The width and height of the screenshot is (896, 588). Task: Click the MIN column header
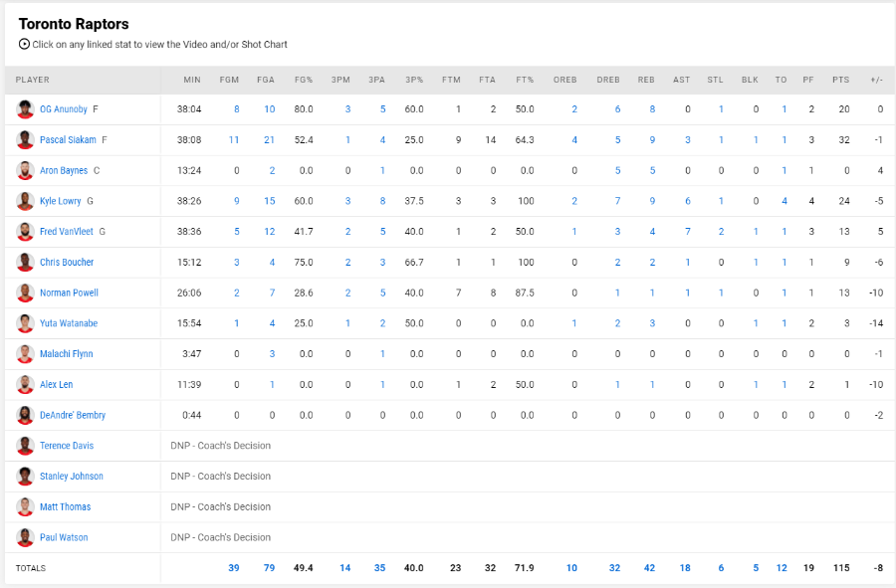192,80
